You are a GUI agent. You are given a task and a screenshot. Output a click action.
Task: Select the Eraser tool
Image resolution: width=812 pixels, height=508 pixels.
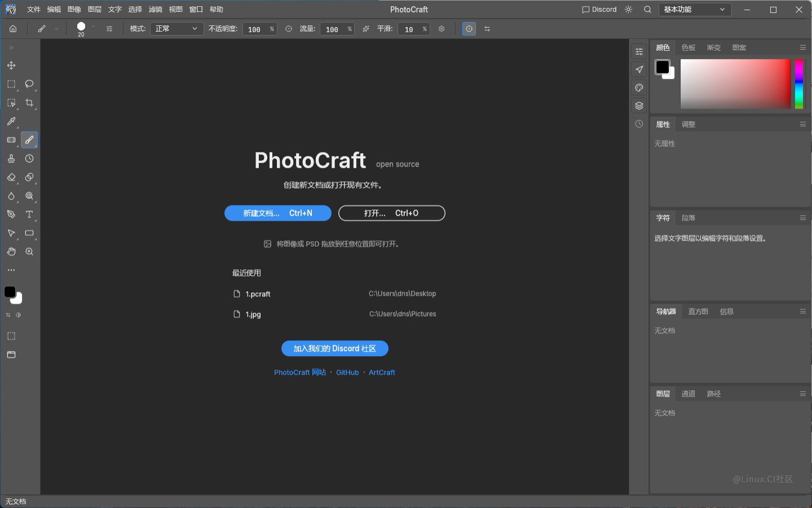[x=11, y=177]
